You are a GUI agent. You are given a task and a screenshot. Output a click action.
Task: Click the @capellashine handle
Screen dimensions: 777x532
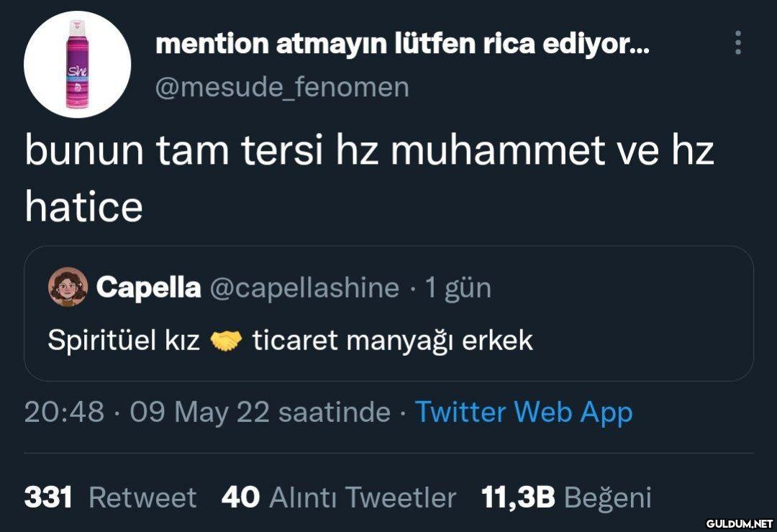coord(304,288)
